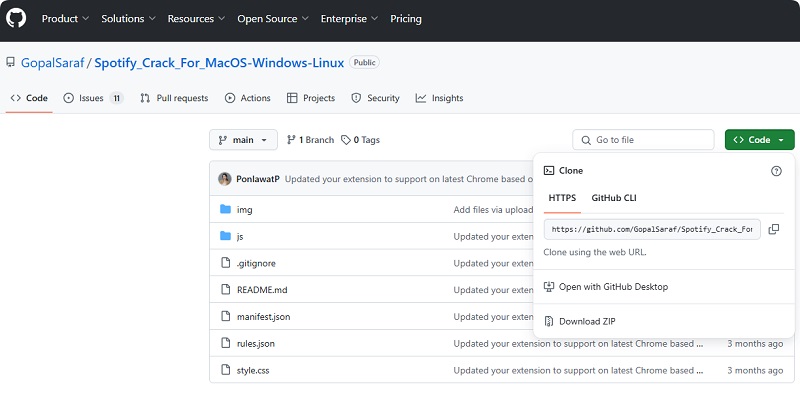View the 0 Tags link
The height and width of the screenshot is (393, 800).
361,140
